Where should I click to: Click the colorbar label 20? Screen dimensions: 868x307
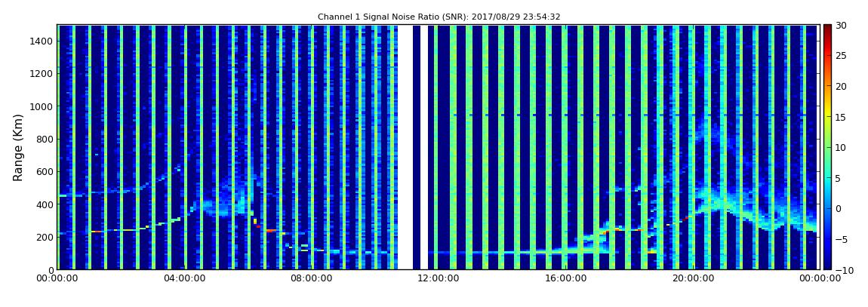pos(841,86)
